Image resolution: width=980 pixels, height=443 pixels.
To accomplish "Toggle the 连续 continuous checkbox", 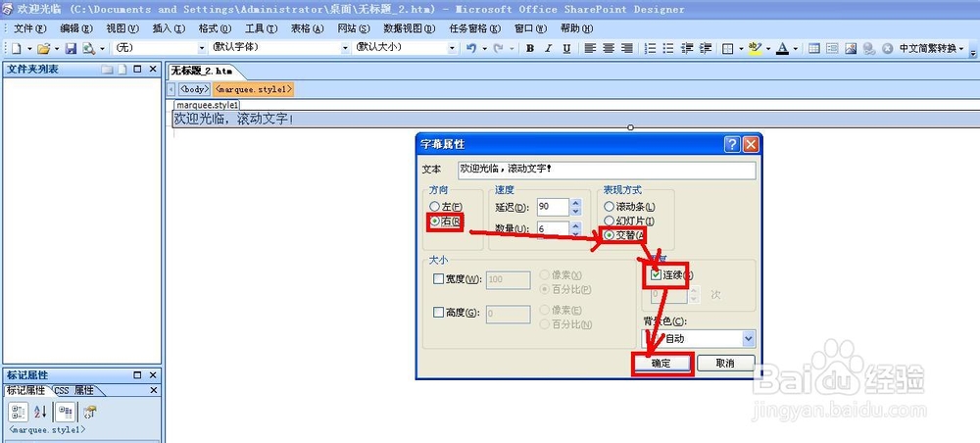I will click(x=656, y=274).
